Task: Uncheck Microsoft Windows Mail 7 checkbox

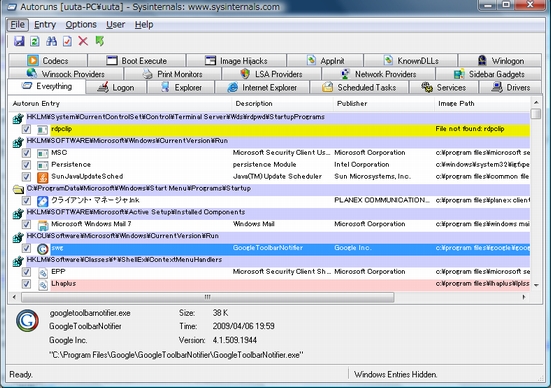Action: point(26,224)
